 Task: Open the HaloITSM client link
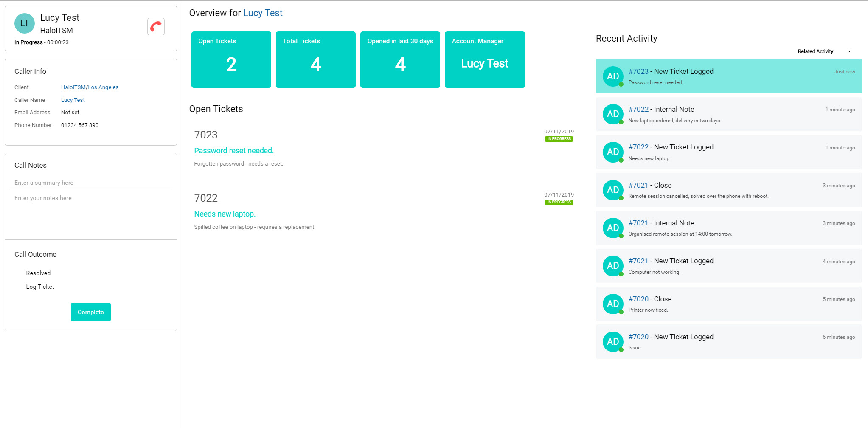pyautogui.click(x=73, y=87)
